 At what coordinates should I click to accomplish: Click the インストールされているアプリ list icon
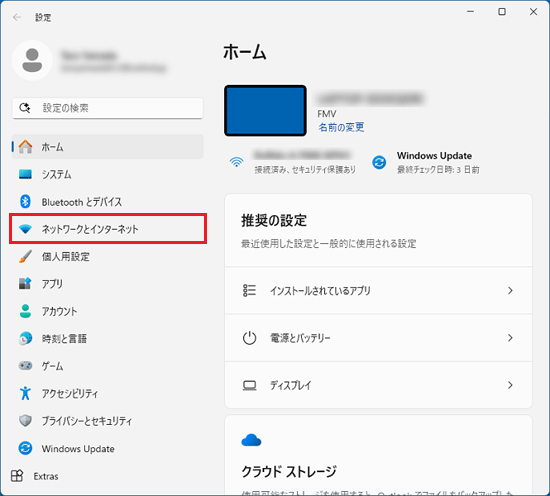click(249, 290)
